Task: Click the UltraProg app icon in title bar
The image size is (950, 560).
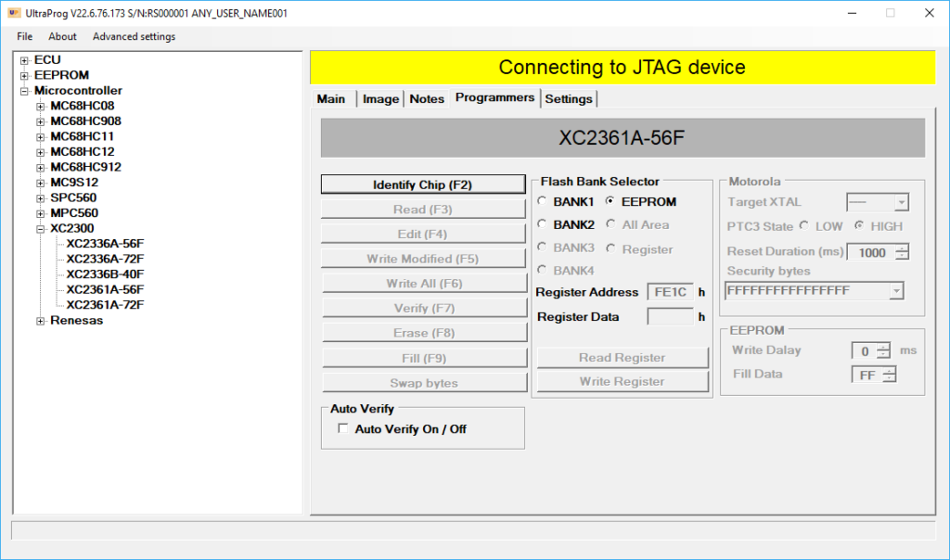Action: [14, 13]
